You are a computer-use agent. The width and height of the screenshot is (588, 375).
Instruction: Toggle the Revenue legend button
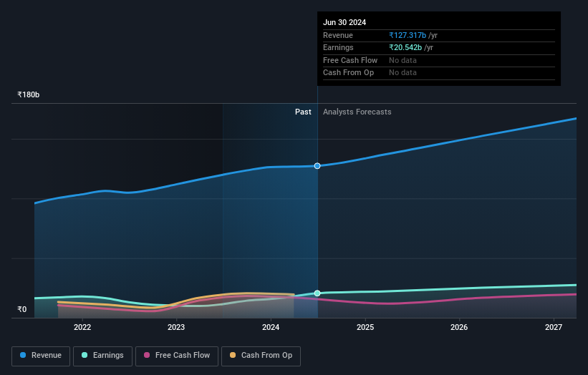coord(41,356)
